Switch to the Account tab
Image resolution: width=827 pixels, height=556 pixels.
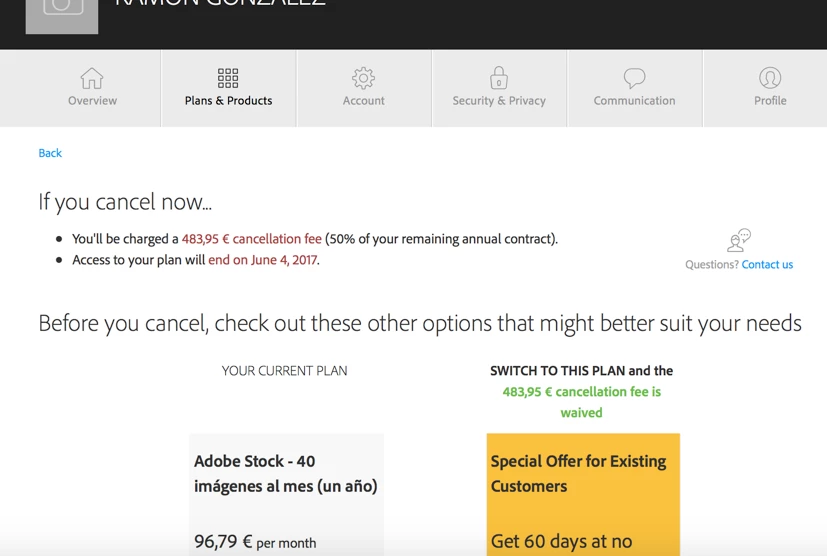(x=364, y=88)
